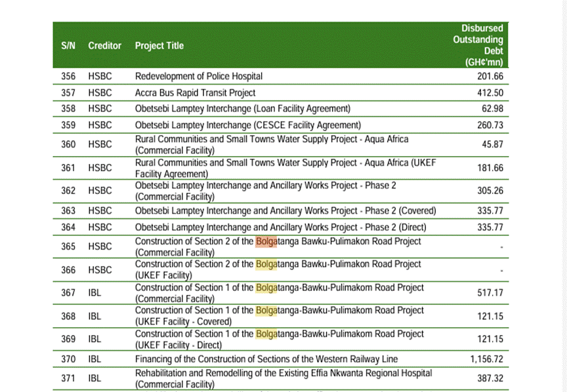
Task: Click the orange highlighted Bolga in row 365
Action: 266,242
